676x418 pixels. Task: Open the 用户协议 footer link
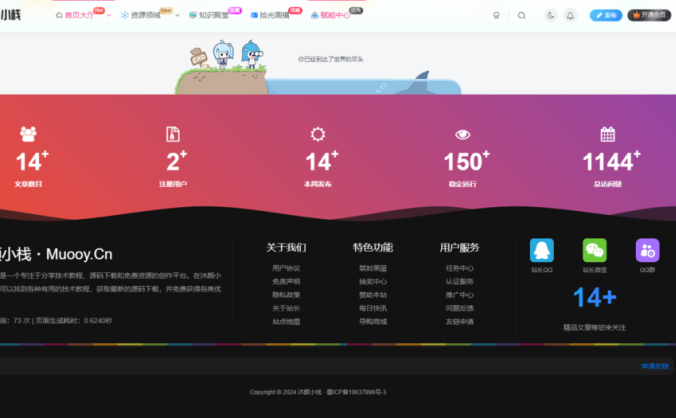286,268
